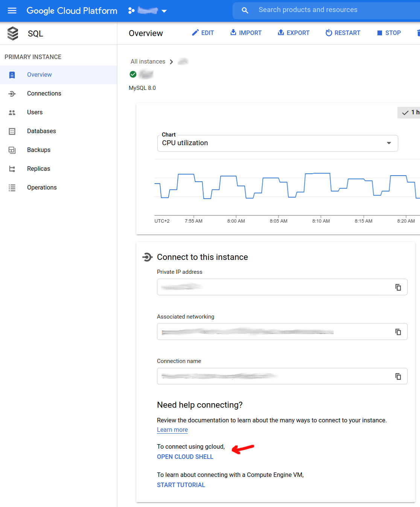Click the IMPORT button
Image resolution: width=420 pixels, height=507 pixels.
[x=246, y=33]
